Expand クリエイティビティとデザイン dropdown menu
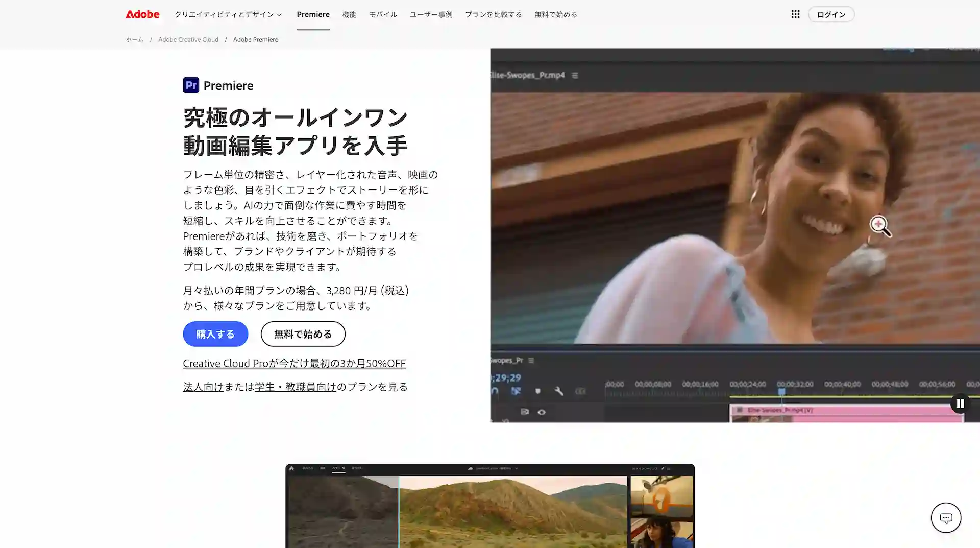This screenshot has height=548, width=980. 228,14
